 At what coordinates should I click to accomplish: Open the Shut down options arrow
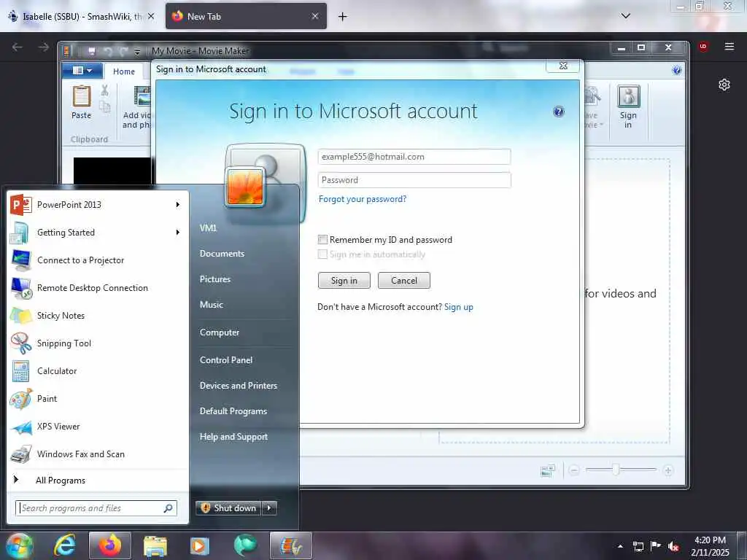[269, 508]
